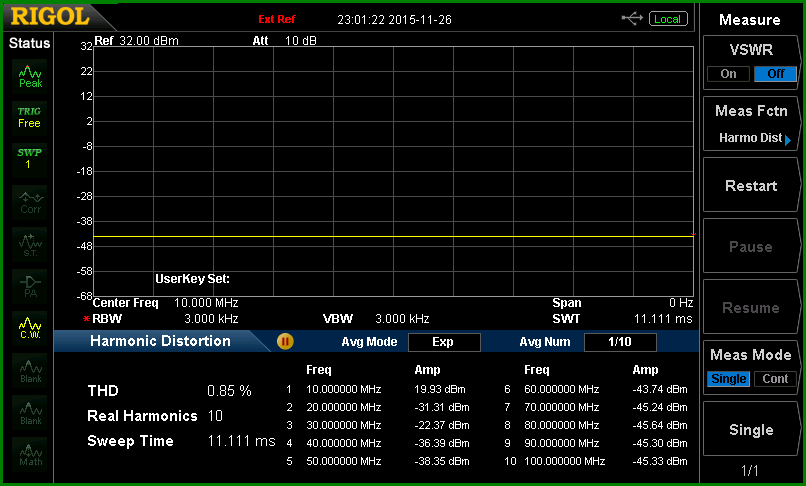Open the Meas Fctn Harmo Dist submenu
The image size is (806, 486).
pos(751,124)
